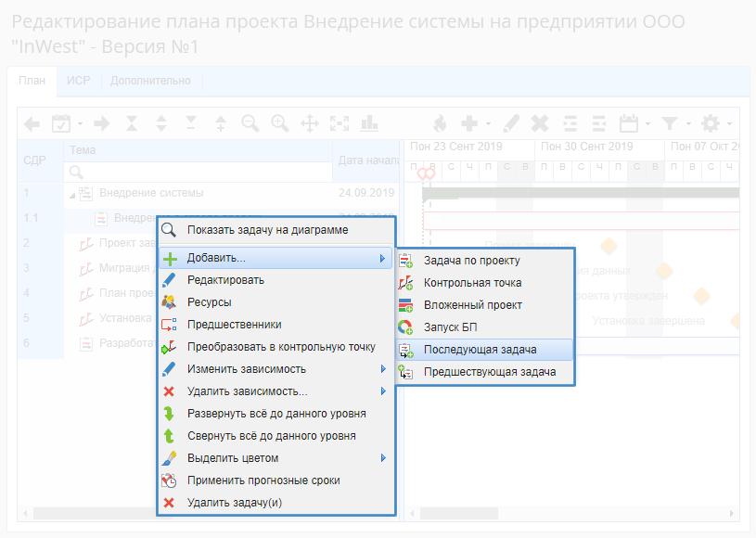Click the zoom out magnifier in toolbar
This screenshot has height=538, width=756.
click(x=250, y=122)
